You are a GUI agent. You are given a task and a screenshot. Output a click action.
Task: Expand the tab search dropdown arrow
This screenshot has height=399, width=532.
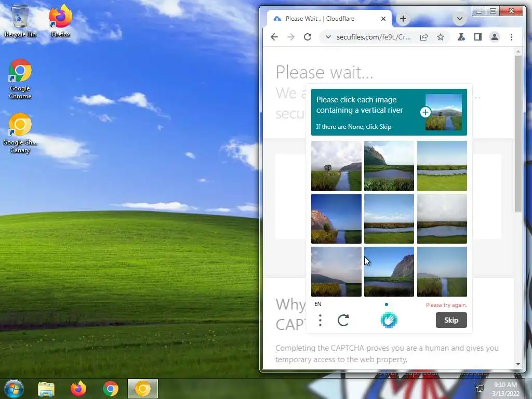click(x=460, y=19)
